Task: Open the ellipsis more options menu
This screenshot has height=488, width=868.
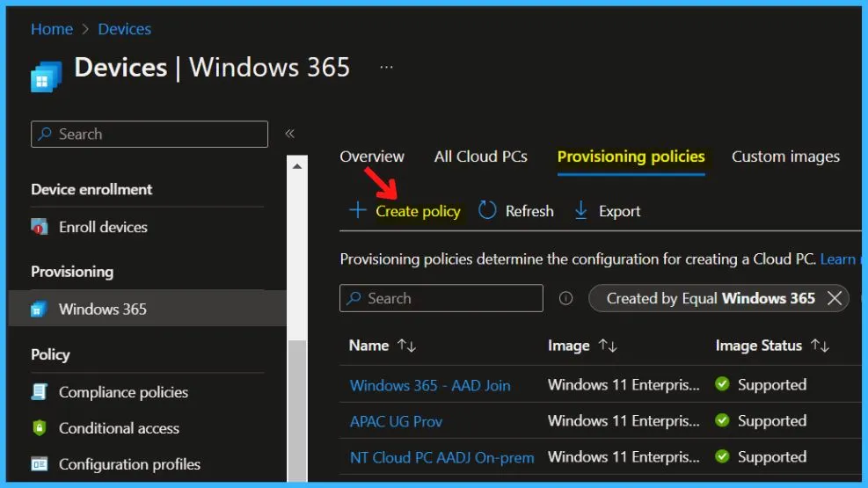Action: [x=386, y=67]
